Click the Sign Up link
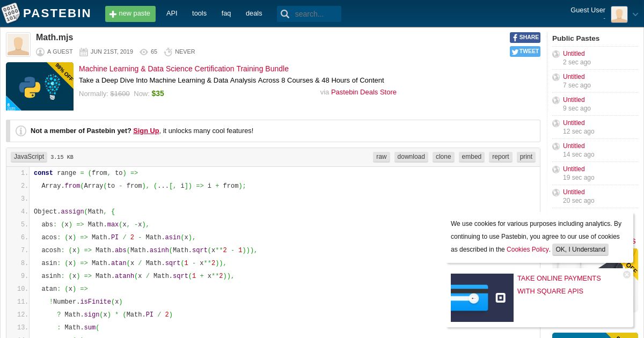Image resolution: width=644 pixels, height=338 pixels. click(146, 130)
